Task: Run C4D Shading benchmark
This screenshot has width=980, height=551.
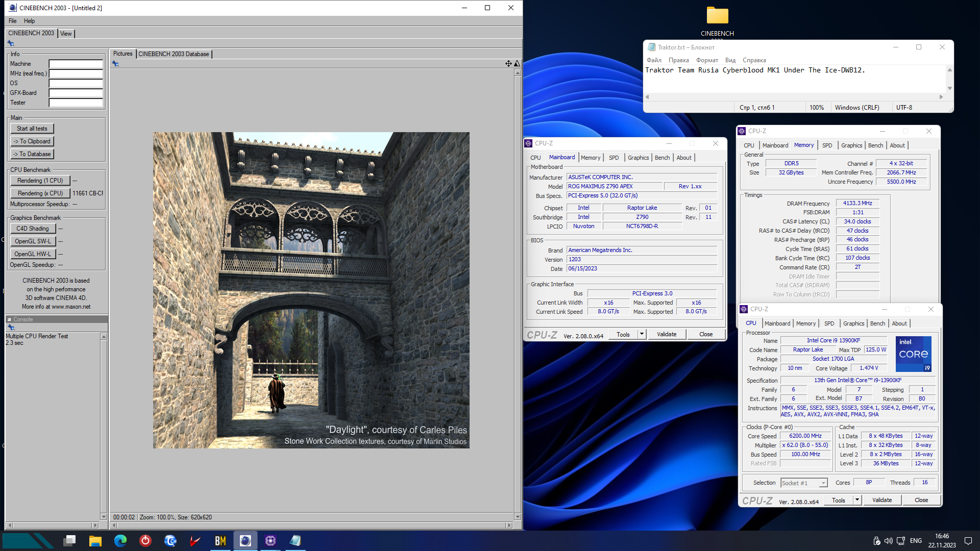Action: point(33,229)
